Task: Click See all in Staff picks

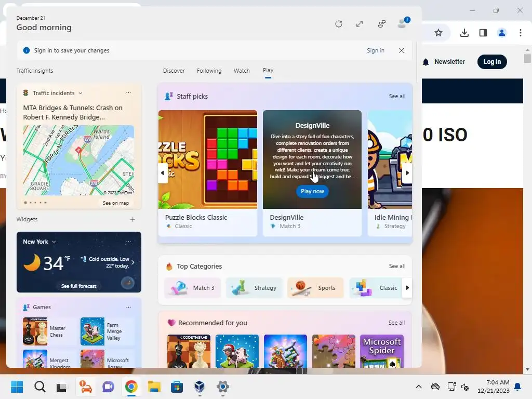Action: (397, 96)
